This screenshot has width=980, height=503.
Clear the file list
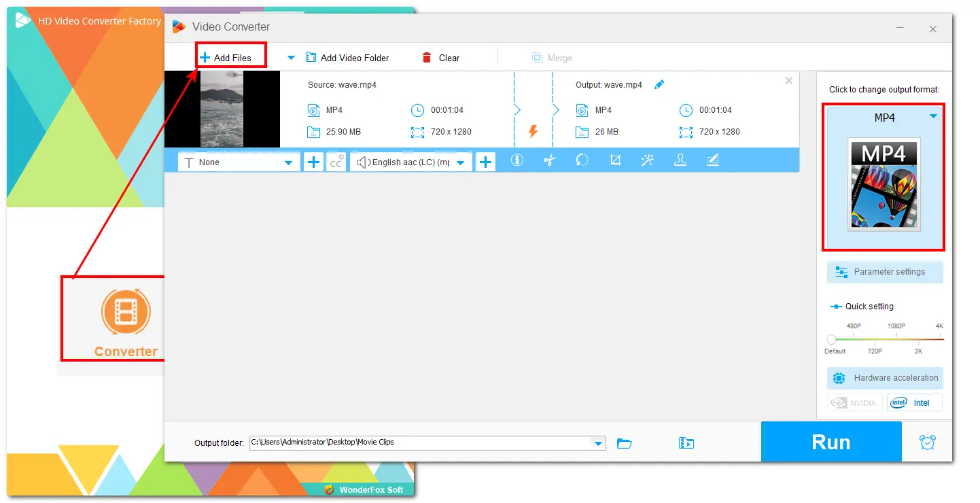coord(441,58)
